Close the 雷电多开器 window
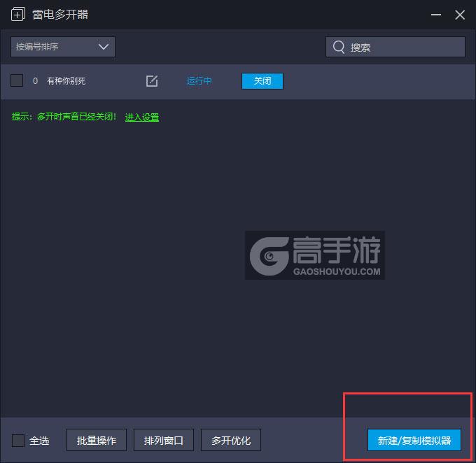Viewport: 476px width, 463px height. click(460, 15)
